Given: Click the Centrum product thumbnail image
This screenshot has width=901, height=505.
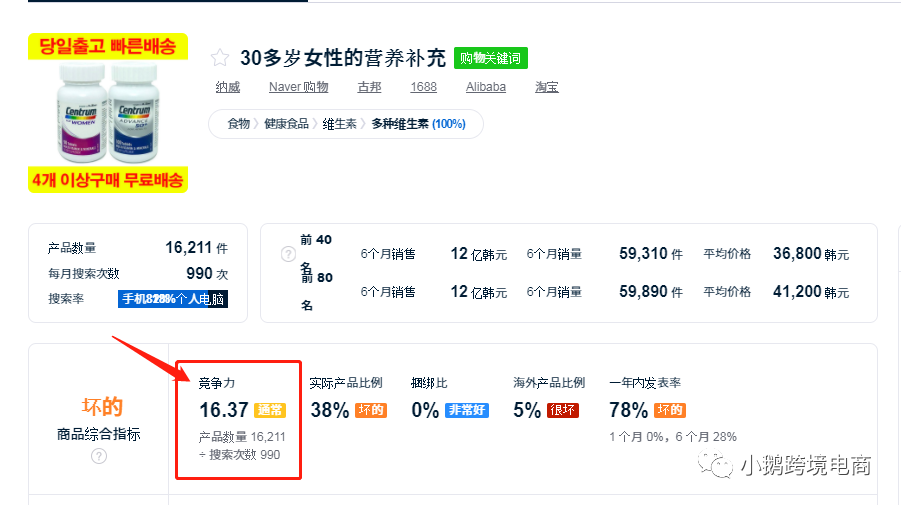Looking at the screenshot, I should [x=108, y=113].
